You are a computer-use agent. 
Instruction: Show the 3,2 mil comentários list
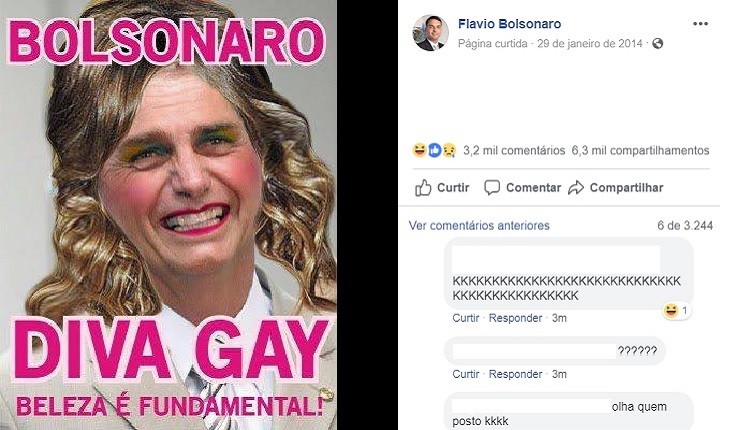pyautogui.click(x=514, y=151)
